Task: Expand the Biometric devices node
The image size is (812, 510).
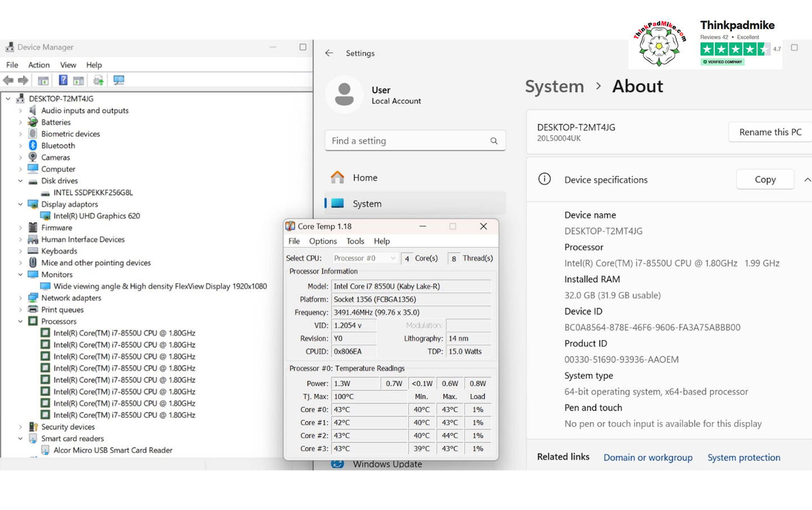Action: [20, 134]
